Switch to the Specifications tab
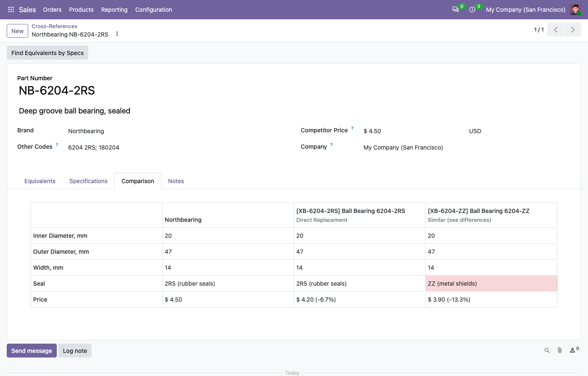Screen dimensions: 588x376 click(x=88, y=181)
